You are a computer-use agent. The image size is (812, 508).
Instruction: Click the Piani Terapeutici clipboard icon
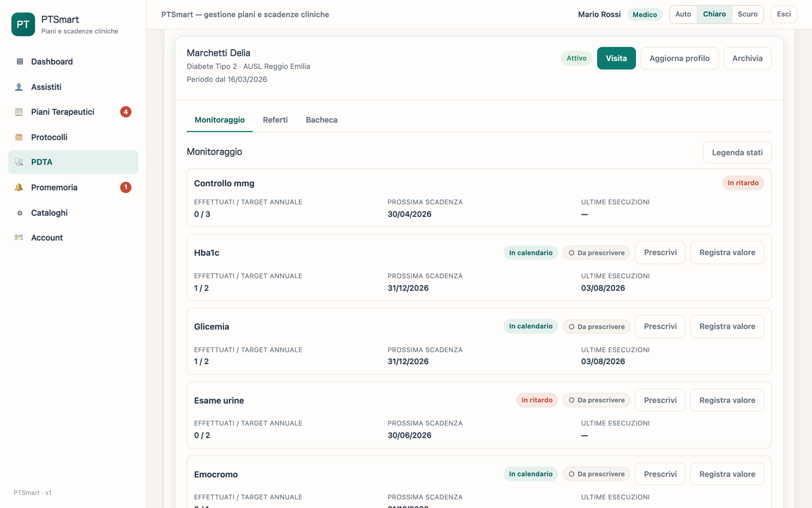click(x=19, y=112)
